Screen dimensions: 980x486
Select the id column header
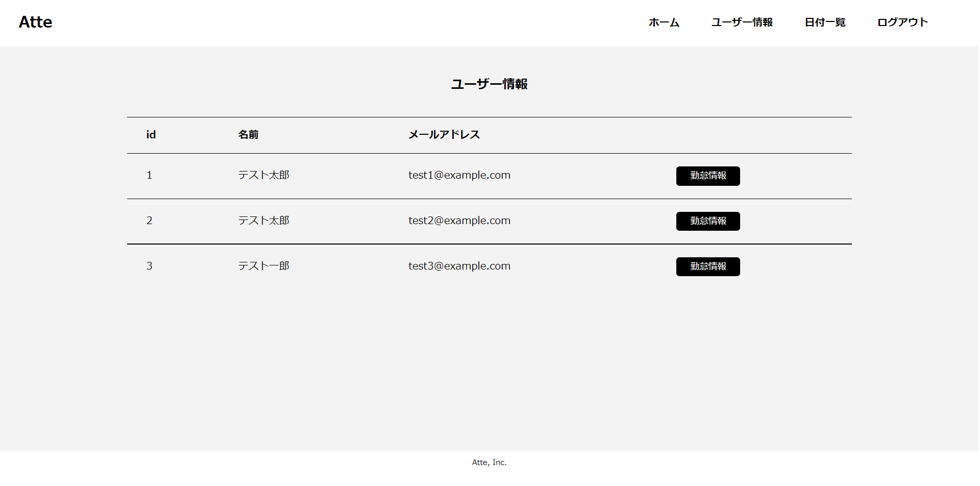click(151, 135)
